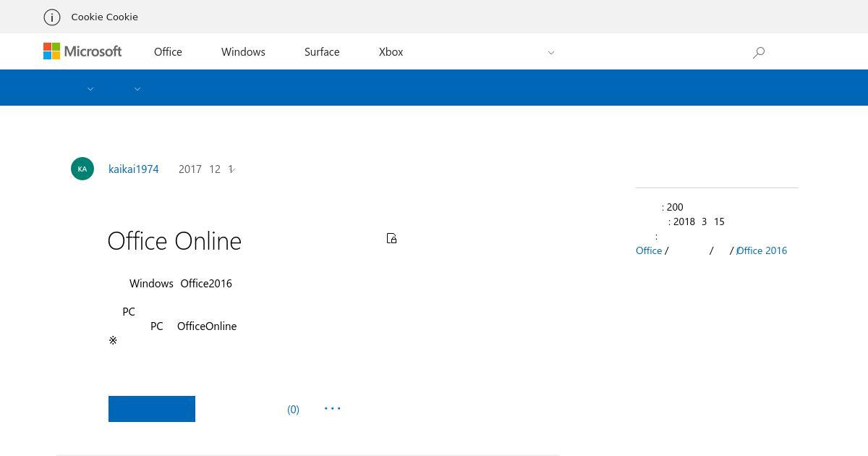
Task: Open the Windows navigation menu item
Action: coord(243,52)
